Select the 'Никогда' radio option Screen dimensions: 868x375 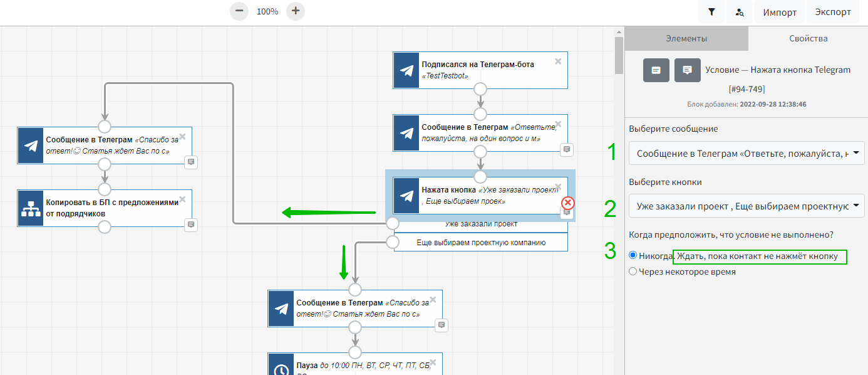[x=633, y=255]
